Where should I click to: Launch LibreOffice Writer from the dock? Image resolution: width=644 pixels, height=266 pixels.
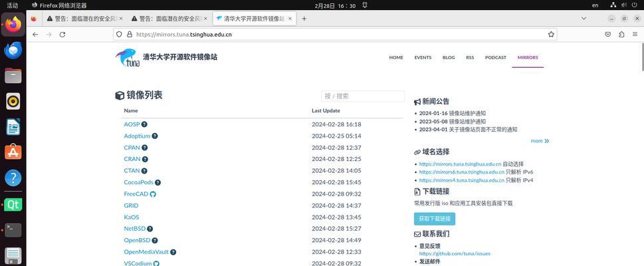point(13,127)
